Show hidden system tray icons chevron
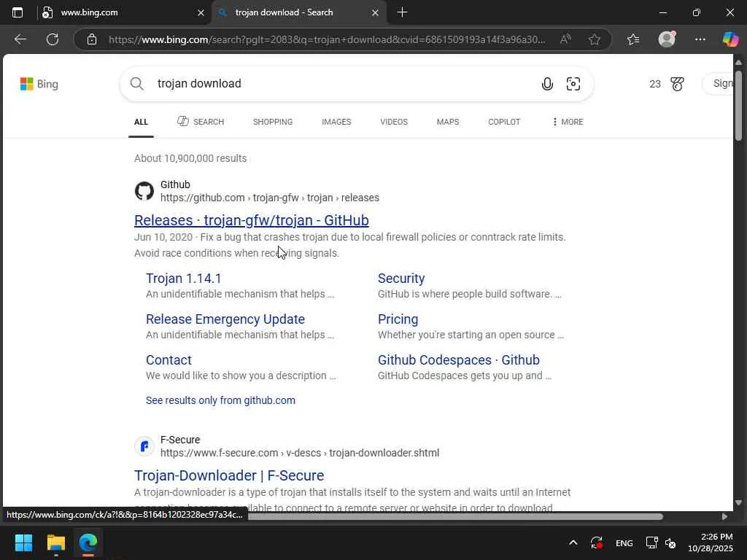Image resolution: width=747 pixels, height=560 pixels. tap(573, 542)
